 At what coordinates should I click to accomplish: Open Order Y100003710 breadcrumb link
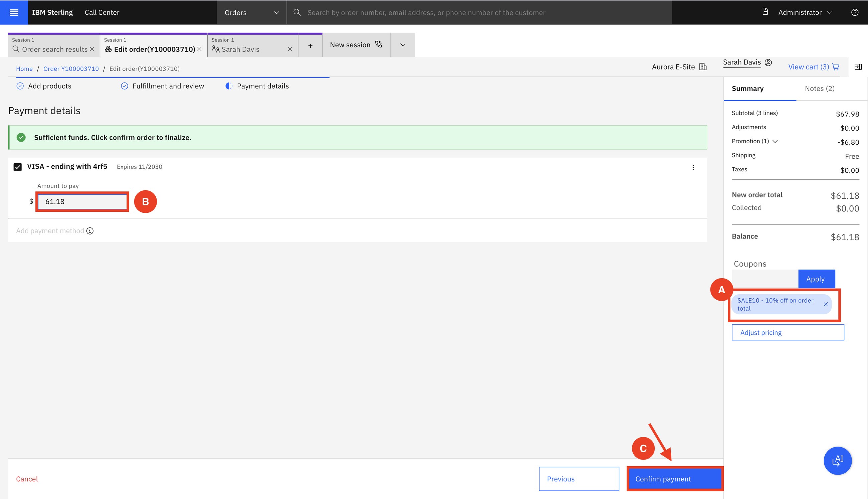(71, 68)
